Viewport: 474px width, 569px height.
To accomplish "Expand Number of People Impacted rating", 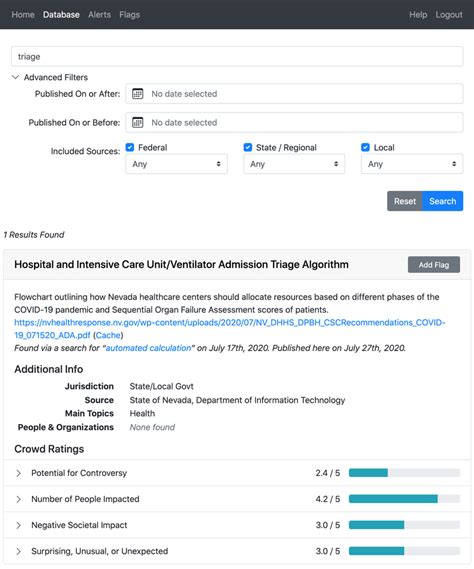I will 19,499.
